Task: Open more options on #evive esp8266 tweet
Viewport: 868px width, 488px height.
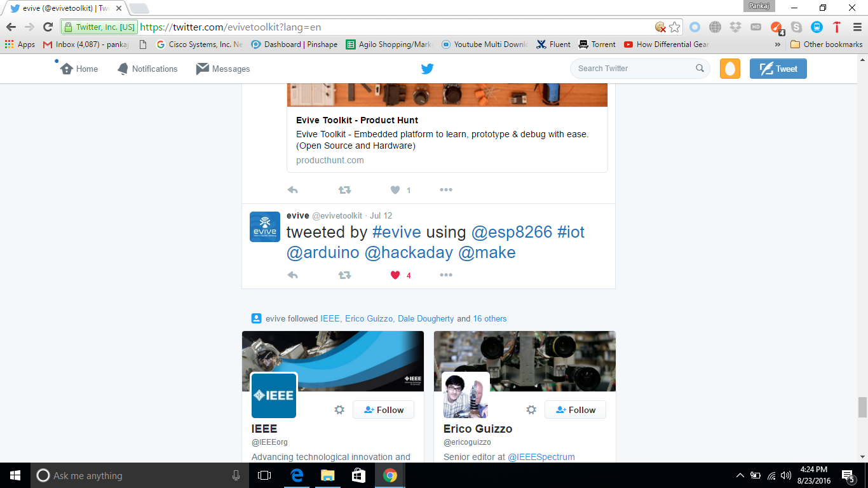Action: coord(446,275)
